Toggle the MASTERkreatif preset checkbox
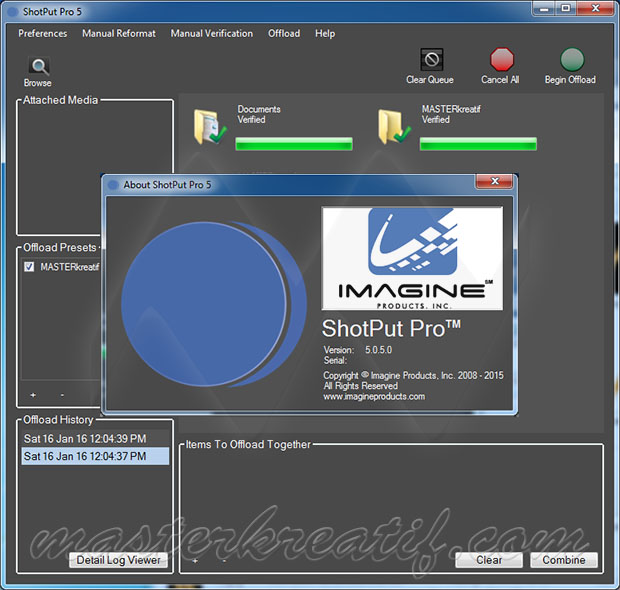This screenshot has height=590, width=620. pos(29,267)
